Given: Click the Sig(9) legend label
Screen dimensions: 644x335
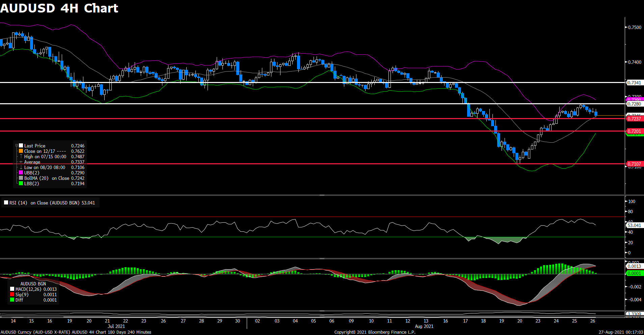Looking at the screenshot, I should click(22, 295).
